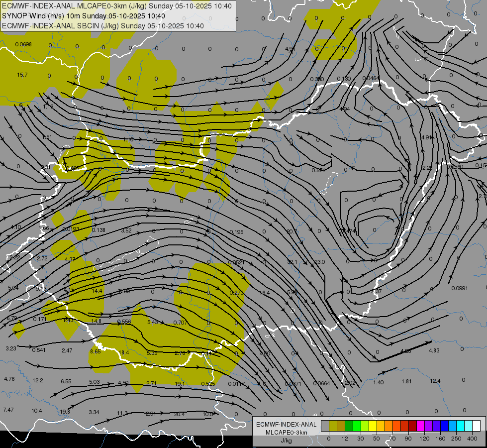Viewport: 487px width, 448px height.
Task: Click the 20.7 grid value
Action: [x=292, y=231]
